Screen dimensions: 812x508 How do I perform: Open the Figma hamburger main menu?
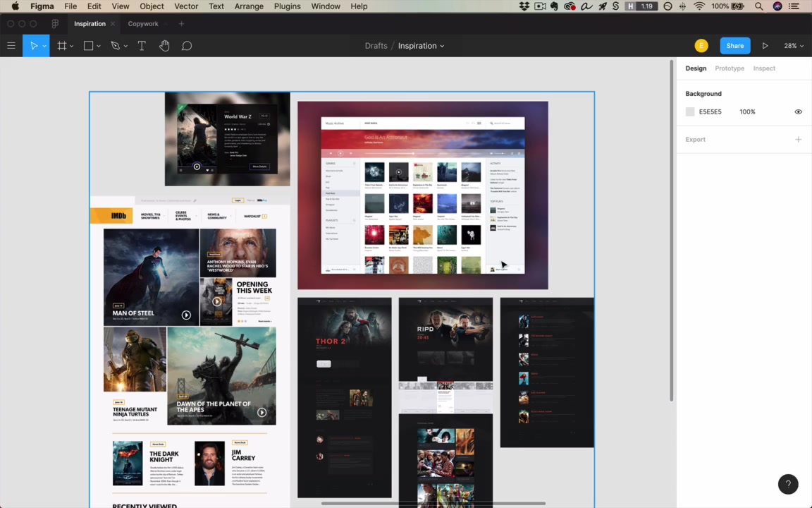click(11, 46)
